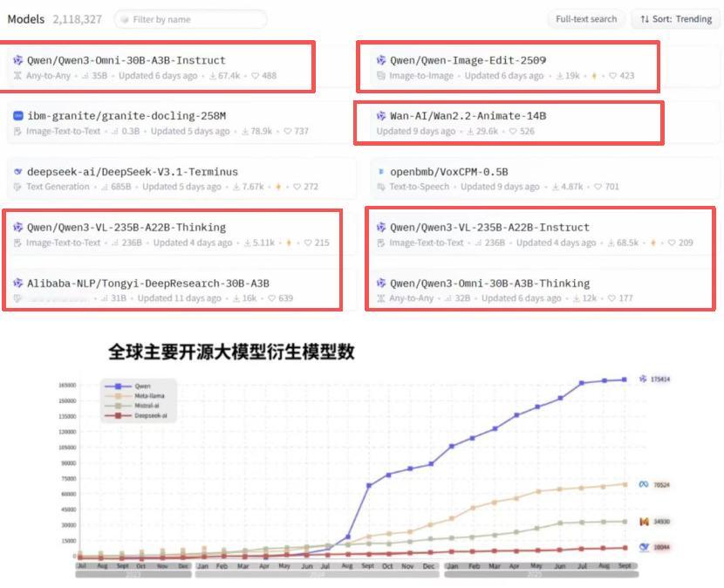Click the "Models" heading text

26,19
